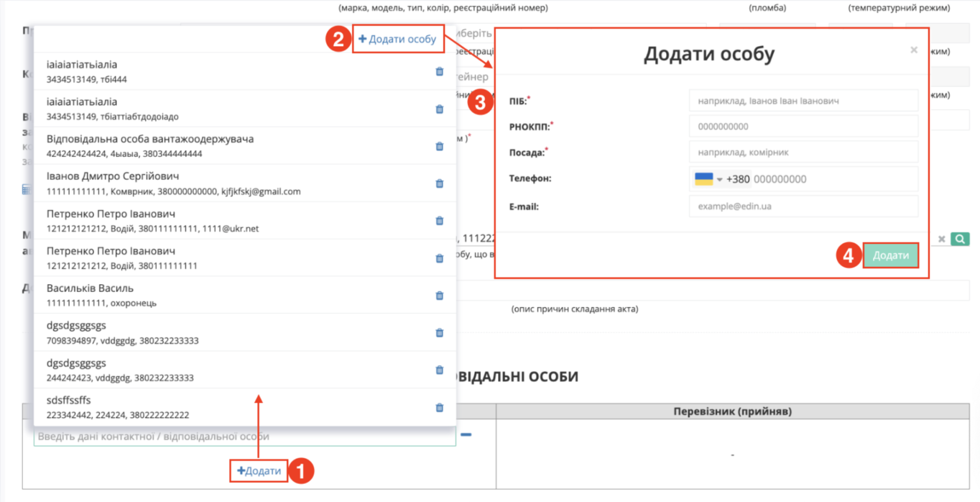This screenshot has width=980, height=502.
Task: Focus the ПІБ input field
Action: click(803, 101)
